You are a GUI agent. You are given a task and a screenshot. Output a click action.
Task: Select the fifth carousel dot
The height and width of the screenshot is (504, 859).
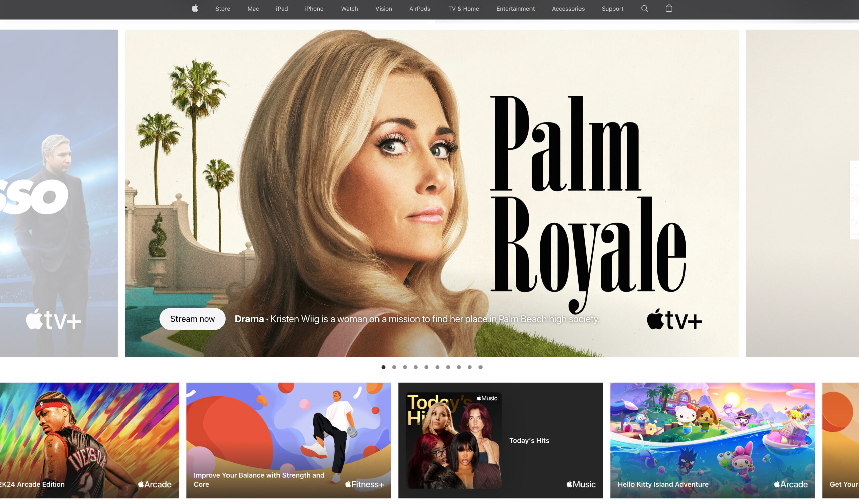(x=426, y=367)
